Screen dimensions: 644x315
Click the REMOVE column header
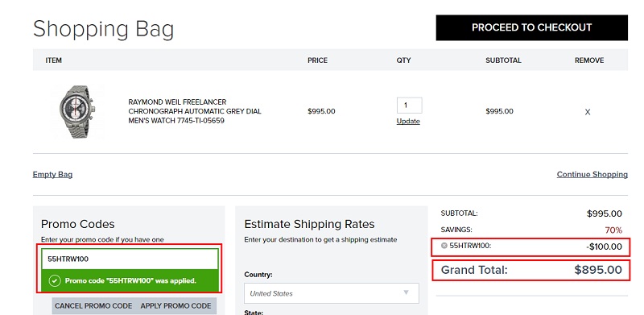coord(589,60)
